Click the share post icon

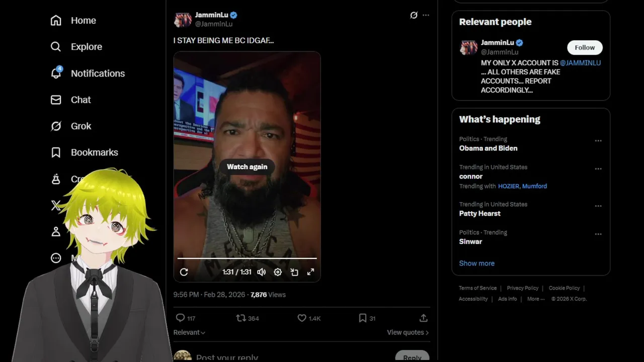424,318
